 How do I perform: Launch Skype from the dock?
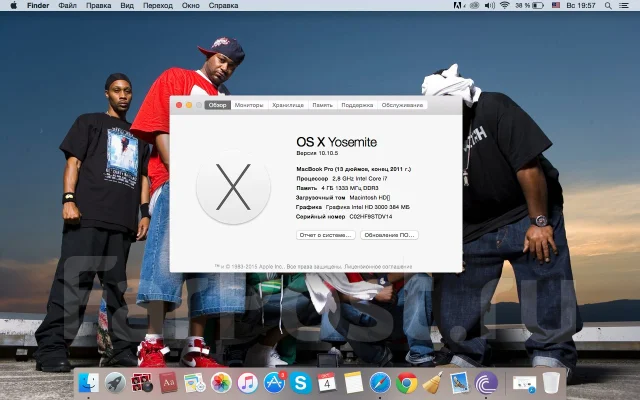pos(300,383)
